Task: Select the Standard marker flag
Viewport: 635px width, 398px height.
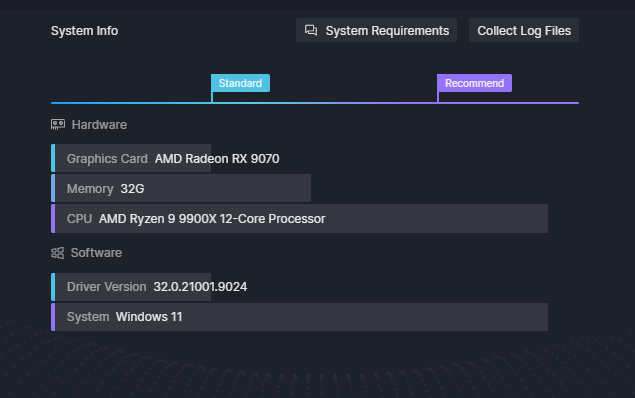Action: pyautogui.click(x=240, y=83)
